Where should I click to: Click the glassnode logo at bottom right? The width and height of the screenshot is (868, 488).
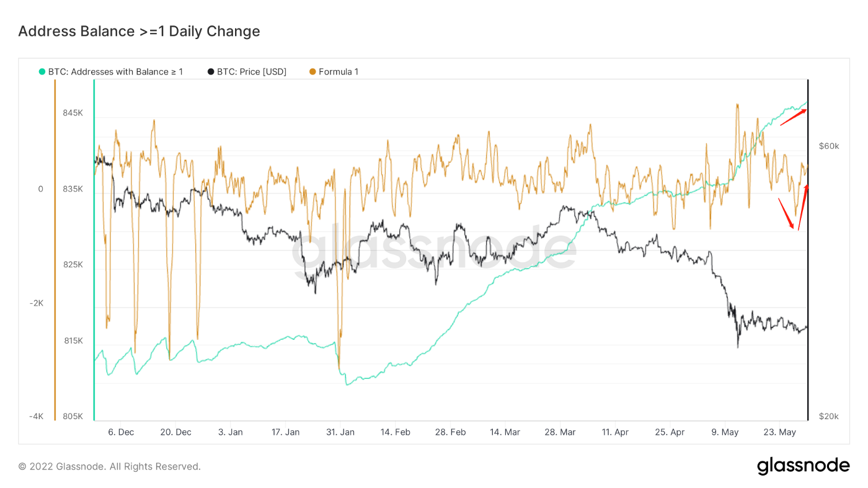pos(803,466)
